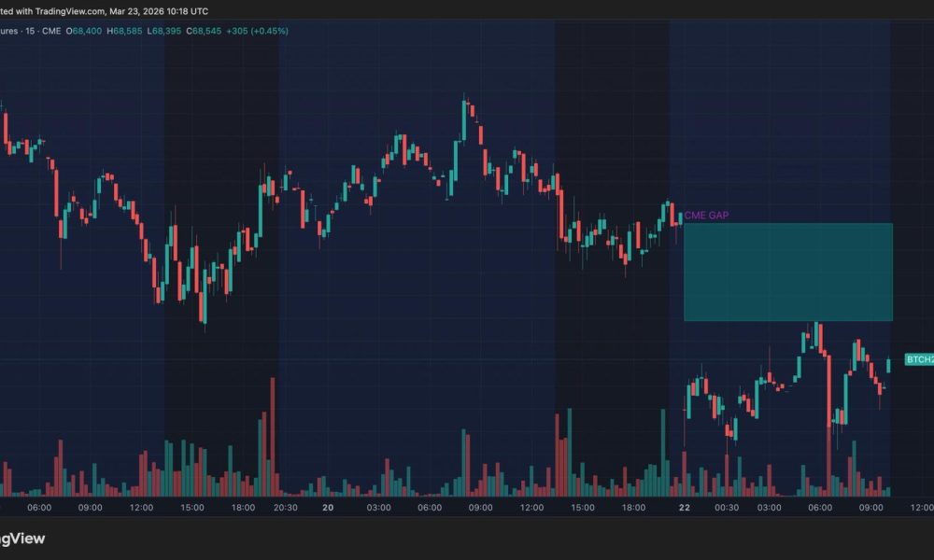Select the CME GAP drawing label
Image resolution: width=934 pixels, height=560 pixels.
tap(707, 215)
